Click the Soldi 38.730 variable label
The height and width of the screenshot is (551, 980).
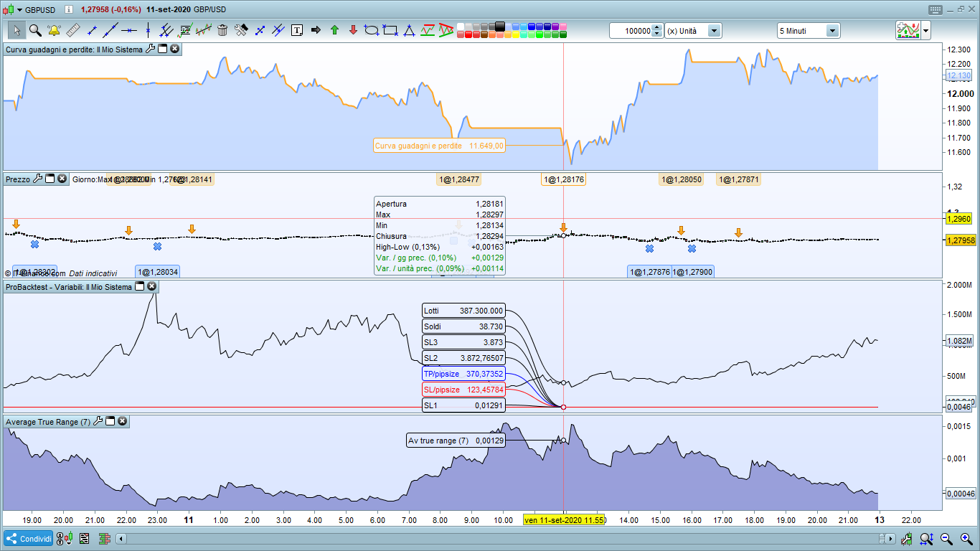pos(463,326)
